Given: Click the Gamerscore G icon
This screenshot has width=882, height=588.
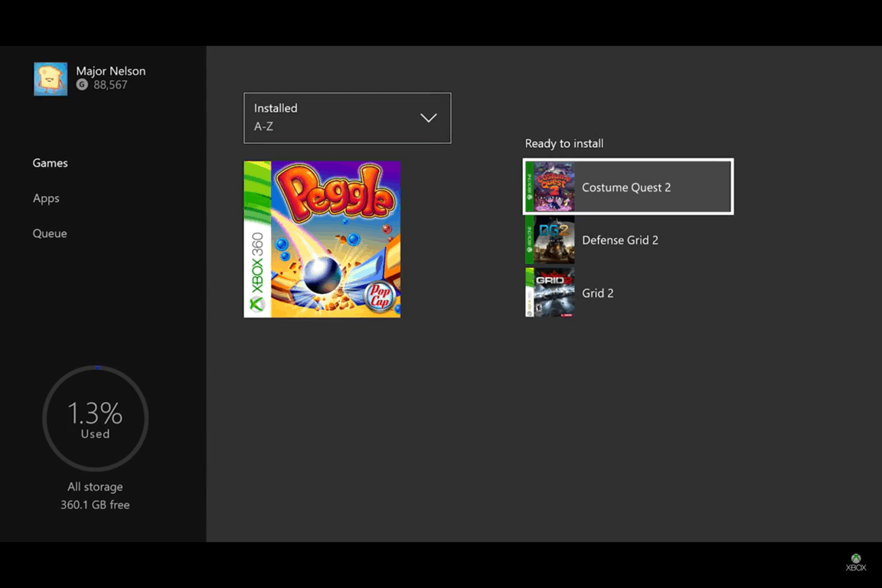Looking at the screenshot, I should point(82,85).
